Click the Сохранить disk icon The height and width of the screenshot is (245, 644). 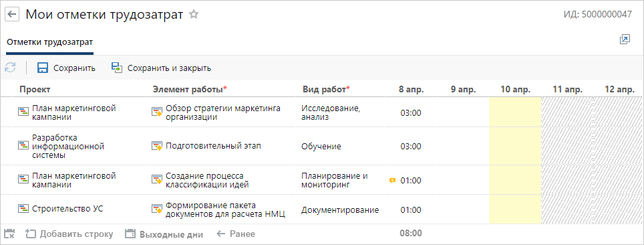tap(43, 68)
